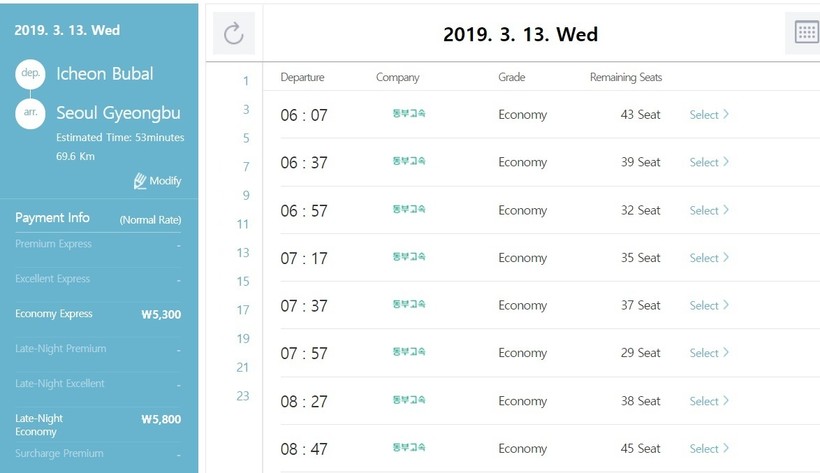Select the 06:37 departure bus
Screen dimensions: 820x473
pyautogui.click(x=709, y=162)
